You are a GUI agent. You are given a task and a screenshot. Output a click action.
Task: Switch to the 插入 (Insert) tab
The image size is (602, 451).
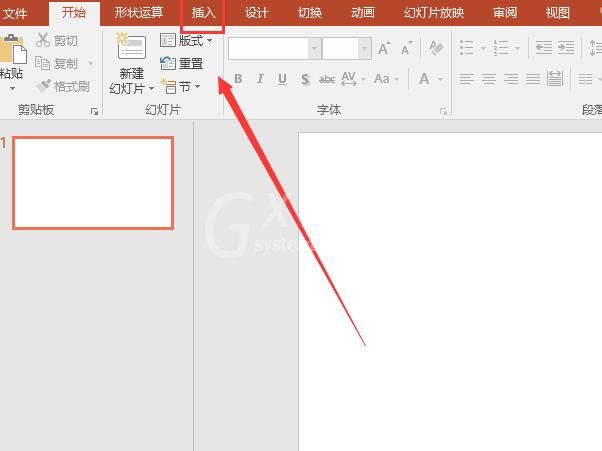203,13
